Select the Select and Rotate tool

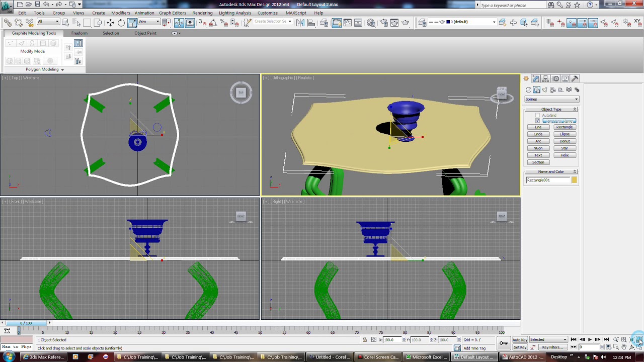coord(121,23)
